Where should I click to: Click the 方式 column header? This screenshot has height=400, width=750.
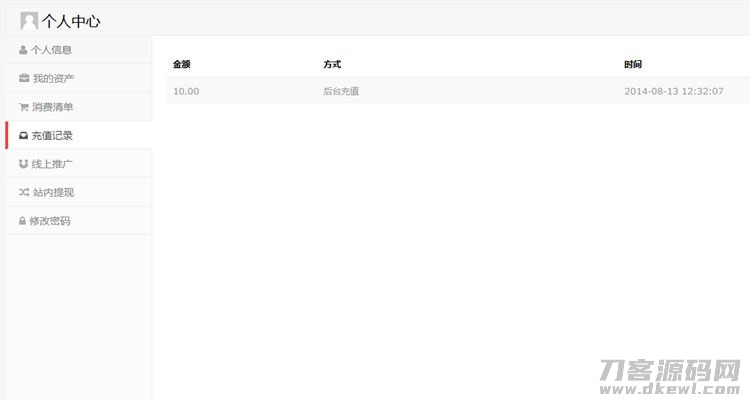coord(332,64)
